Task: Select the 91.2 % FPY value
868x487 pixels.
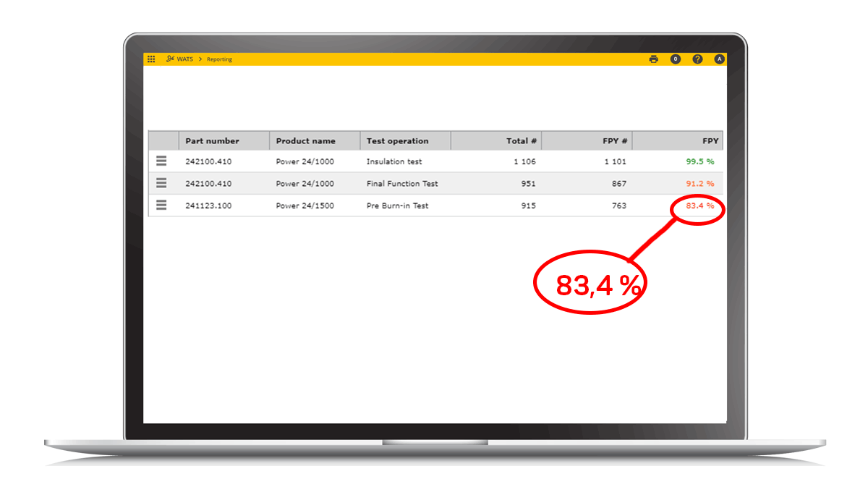Action: [699, 184]
